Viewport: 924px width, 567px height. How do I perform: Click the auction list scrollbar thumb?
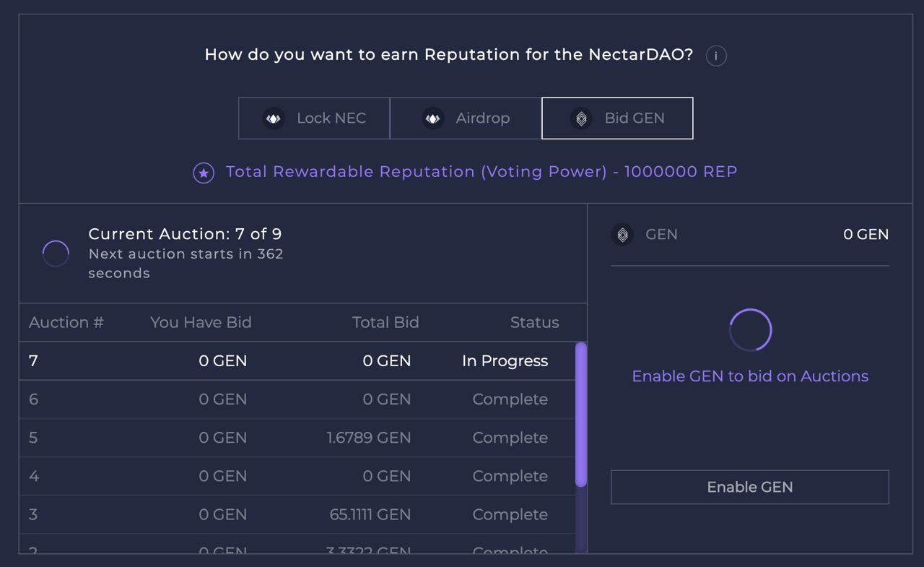[x=581, y=415]
